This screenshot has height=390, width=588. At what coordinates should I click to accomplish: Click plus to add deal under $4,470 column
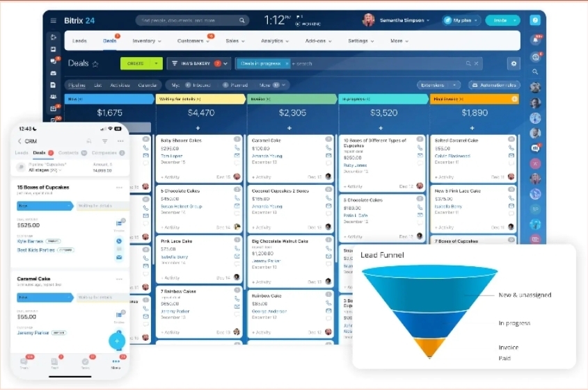pos(198,128)
